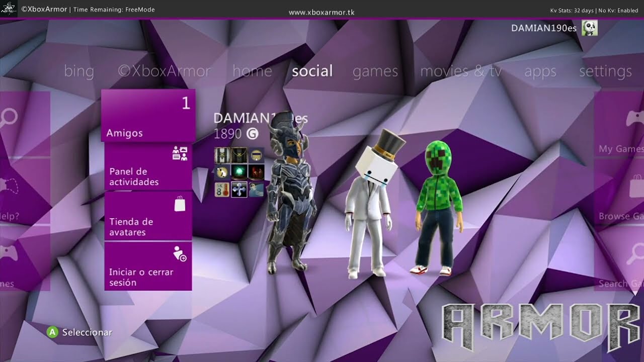Switch to the movies & tv tab
The height and width of the screenshot is (362, 644).
click(461, 71)
